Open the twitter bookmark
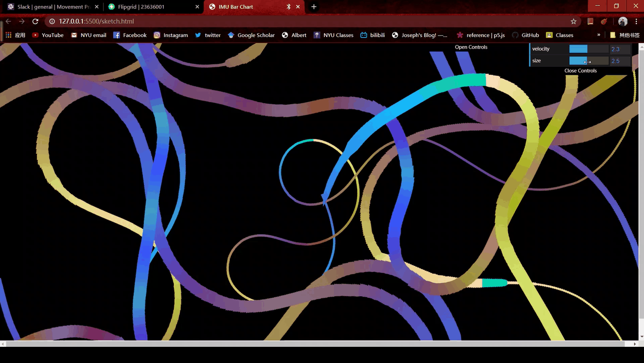 208,35
